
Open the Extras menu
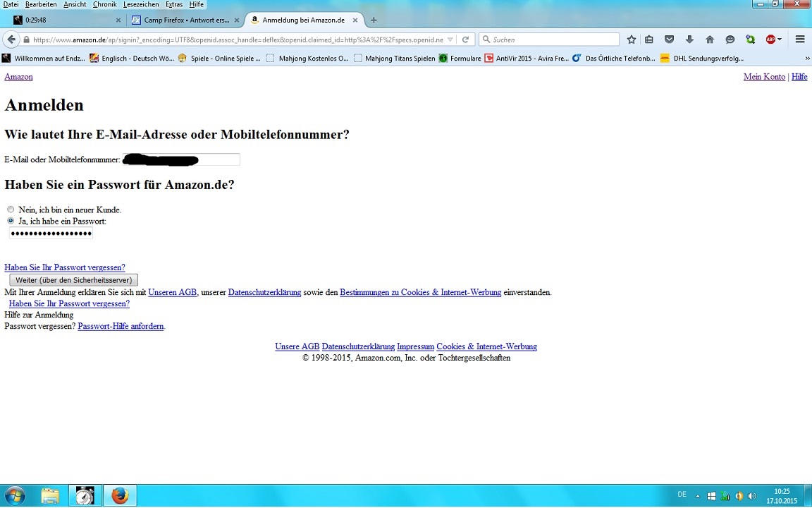174,4
